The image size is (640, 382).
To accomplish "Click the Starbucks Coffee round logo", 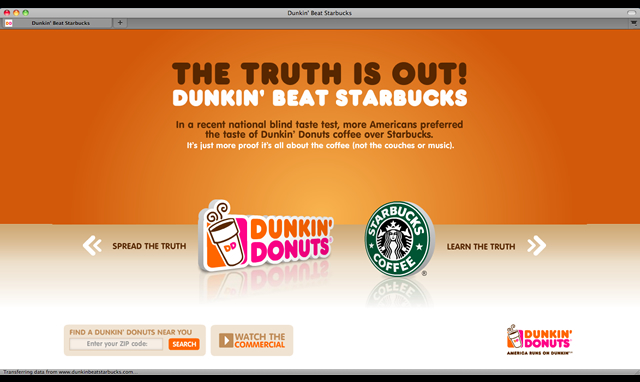I will (399, 239).
